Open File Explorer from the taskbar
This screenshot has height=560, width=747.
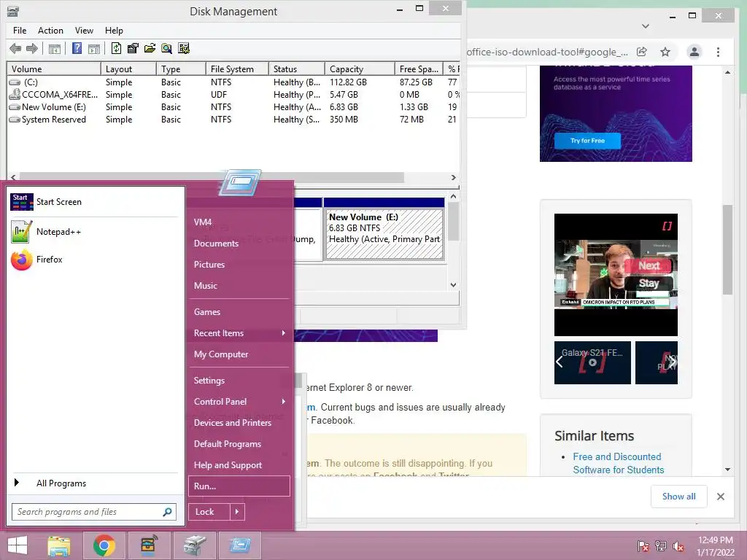pos(59,545)
